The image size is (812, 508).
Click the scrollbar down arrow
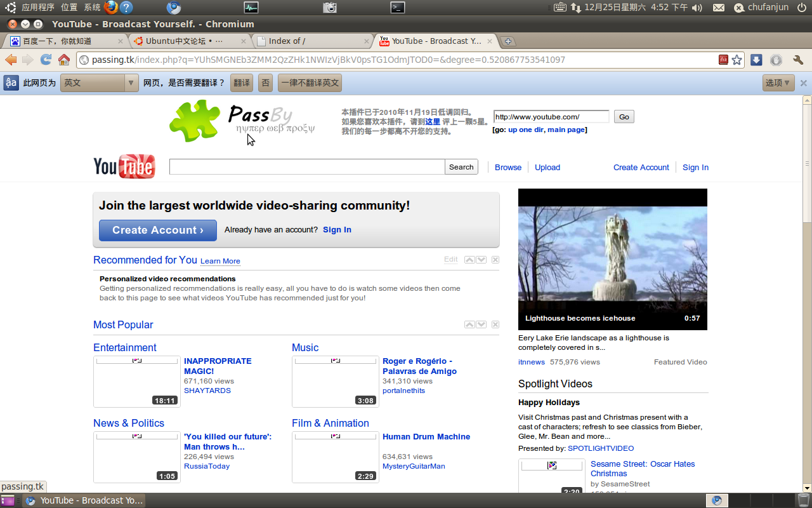[807, 488]
